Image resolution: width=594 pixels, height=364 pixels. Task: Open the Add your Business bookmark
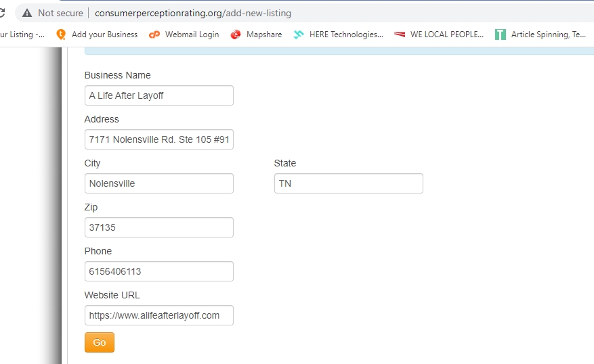pyautogui.click(x=97, y=35)
